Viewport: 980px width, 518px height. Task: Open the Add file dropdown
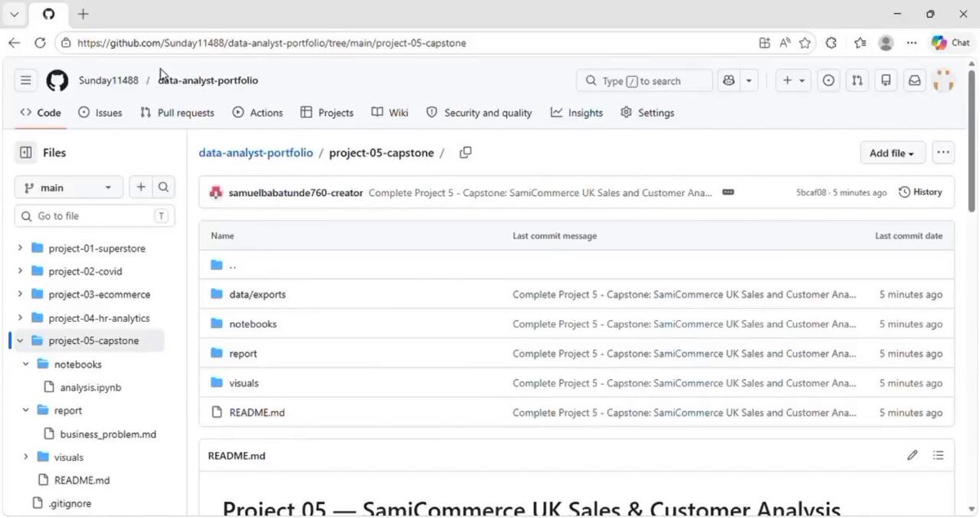pos(892,153)
